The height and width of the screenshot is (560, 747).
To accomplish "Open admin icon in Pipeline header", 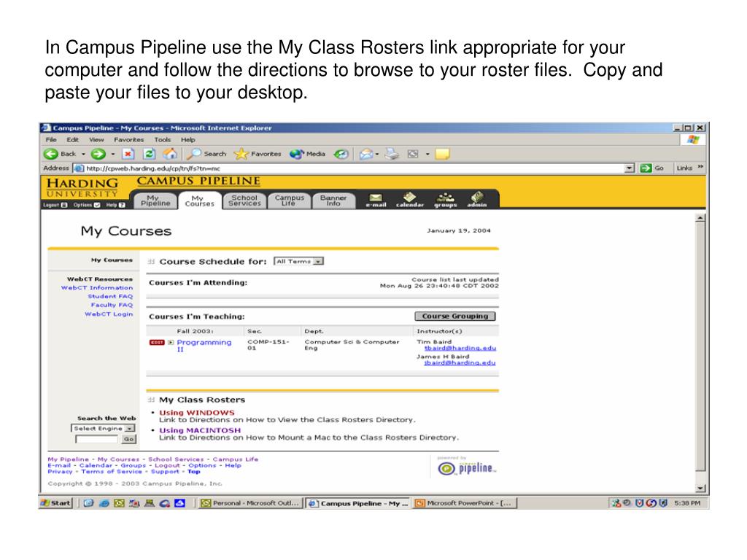I will [x=477, y=200].
